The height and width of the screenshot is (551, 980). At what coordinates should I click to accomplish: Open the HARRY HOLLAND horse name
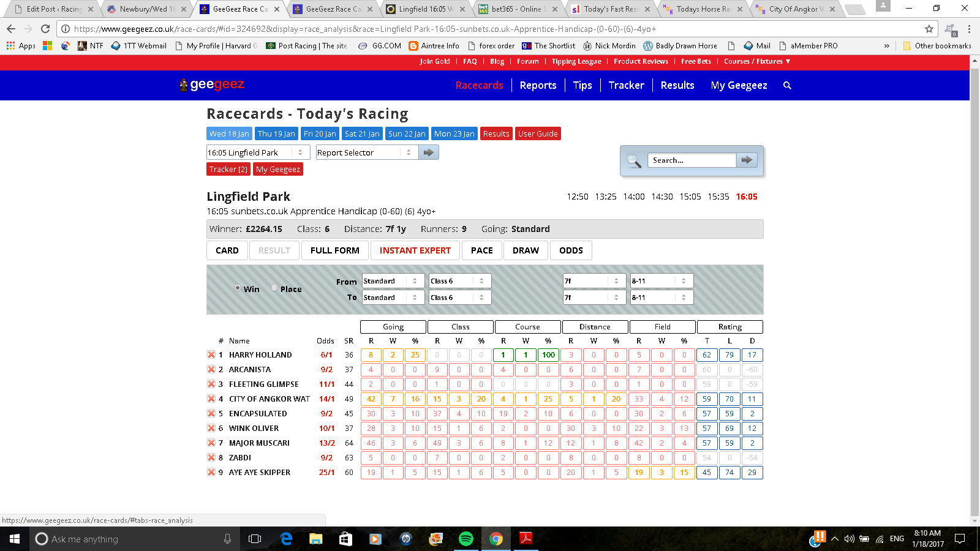[260, 354]
